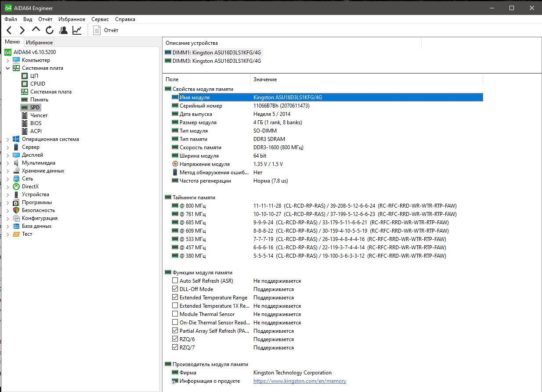
Task: Click the Значение column header
Action: 367,79
